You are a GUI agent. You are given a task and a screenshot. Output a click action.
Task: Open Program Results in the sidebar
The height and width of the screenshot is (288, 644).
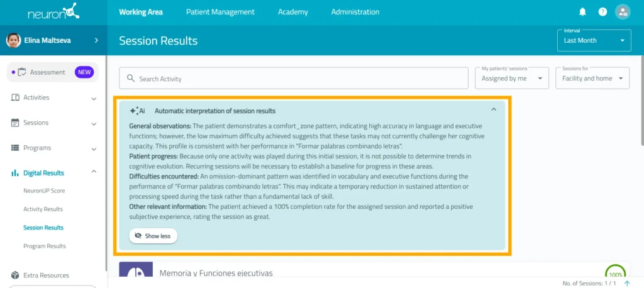(45, 246)
